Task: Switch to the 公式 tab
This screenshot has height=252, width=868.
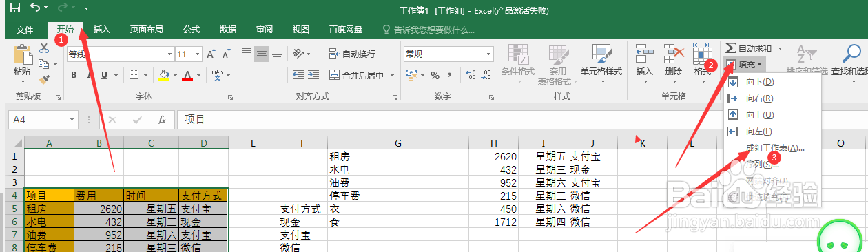Action: coord(192,30)
